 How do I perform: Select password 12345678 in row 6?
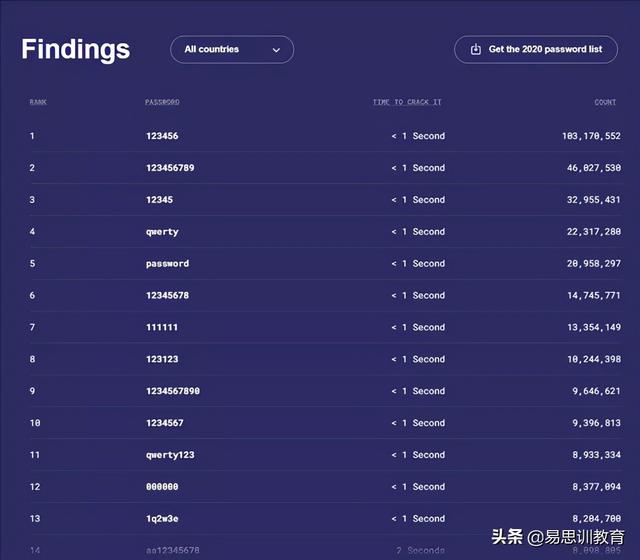coord(167,295)
